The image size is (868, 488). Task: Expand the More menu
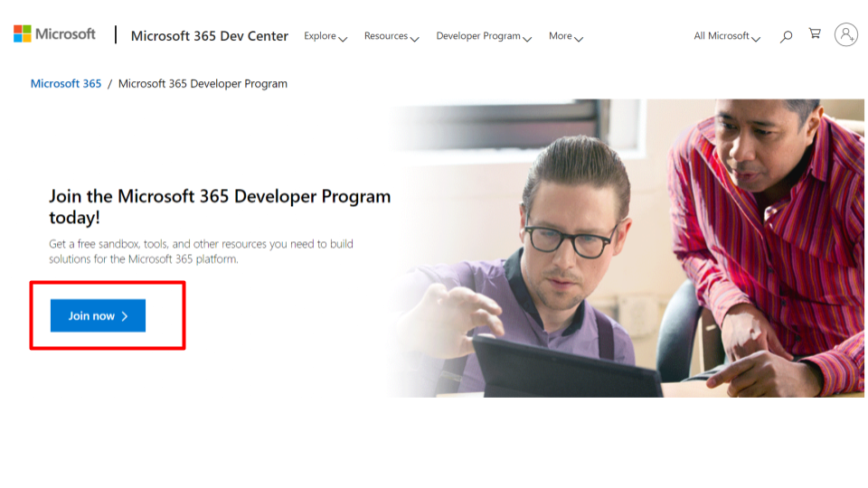pyautogui.click(x=566, y=36)
